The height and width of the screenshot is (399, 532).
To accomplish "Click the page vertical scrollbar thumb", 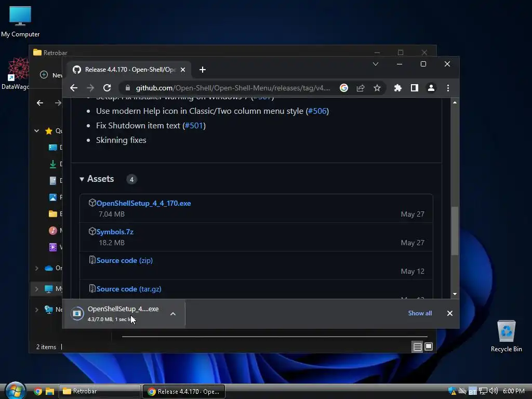I will tap(455, 231).
